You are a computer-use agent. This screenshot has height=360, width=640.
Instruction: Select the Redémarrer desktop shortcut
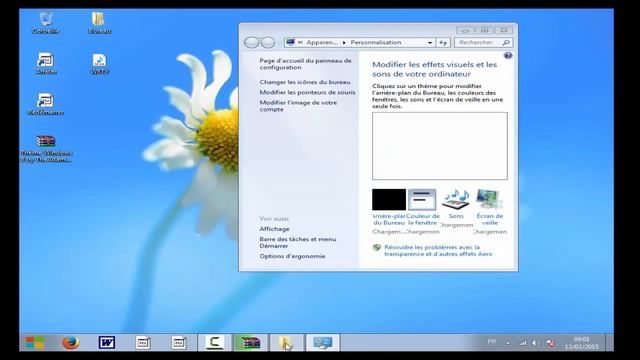coord(45,104)
